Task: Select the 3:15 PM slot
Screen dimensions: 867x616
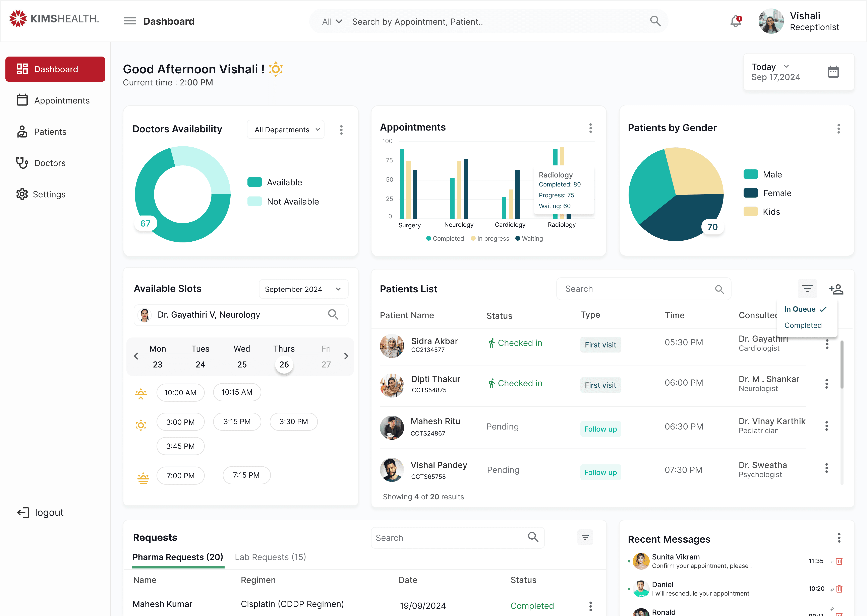Action: coord(237,422)
